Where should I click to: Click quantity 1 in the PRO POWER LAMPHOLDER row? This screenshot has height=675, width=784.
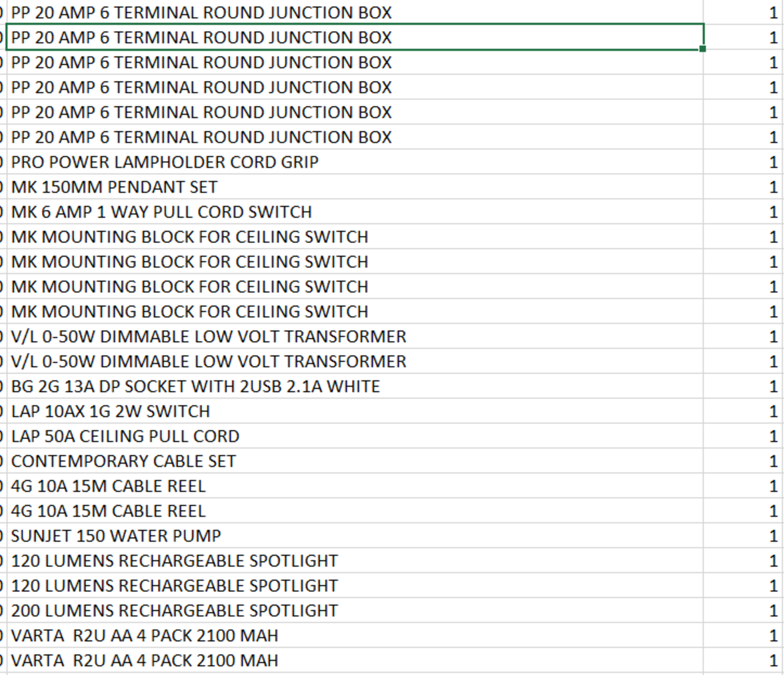coord(743,162)
